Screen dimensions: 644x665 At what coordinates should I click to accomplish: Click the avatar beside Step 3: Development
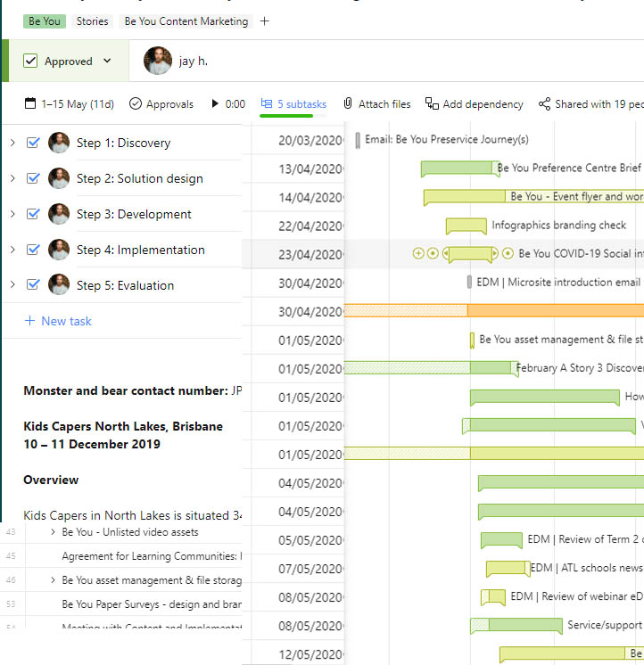[59, 214]
